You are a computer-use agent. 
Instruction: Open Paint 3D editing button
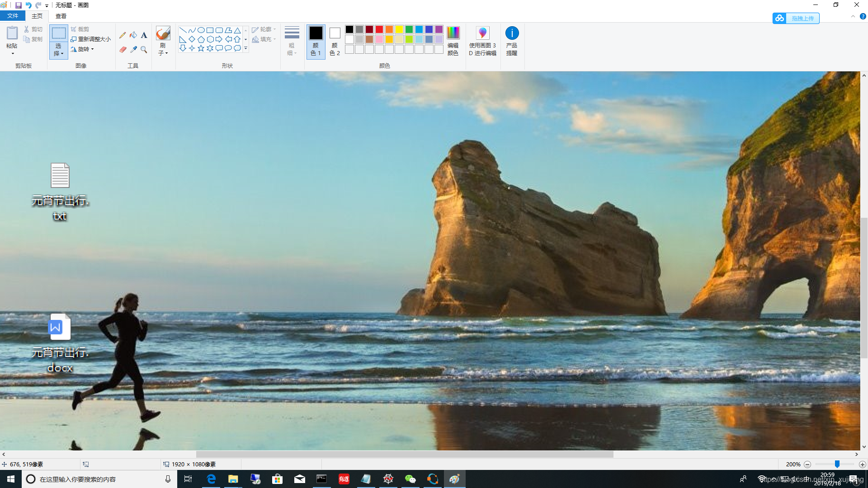pos(482,41)
